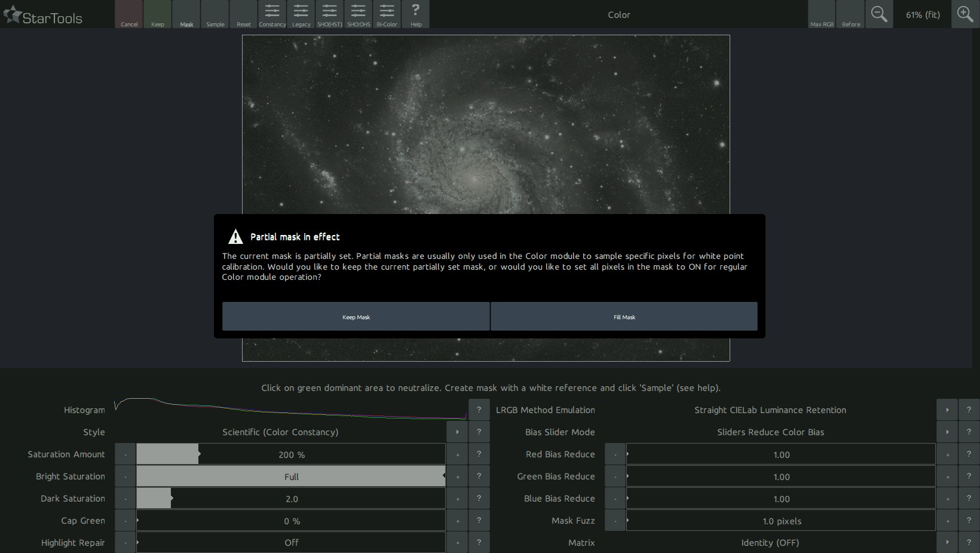Cancel out of the Color module

click(128, 14)
